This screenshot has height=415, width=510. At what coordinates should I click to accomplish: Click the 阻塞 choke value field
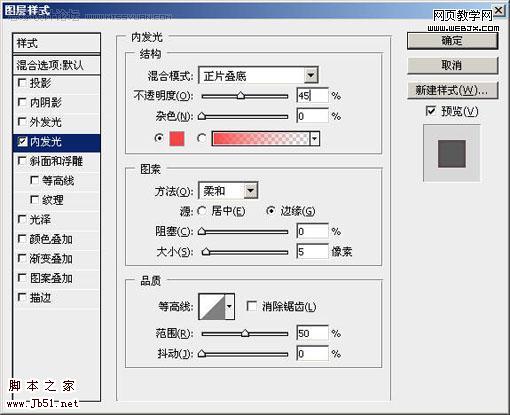(312, 231)
